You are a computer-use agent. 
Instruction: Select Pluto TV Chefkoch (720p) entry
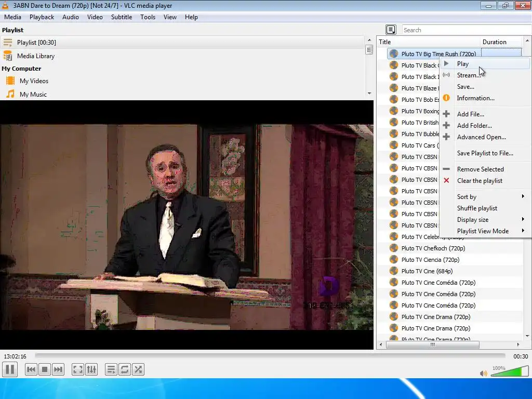[x=433, y=248]
